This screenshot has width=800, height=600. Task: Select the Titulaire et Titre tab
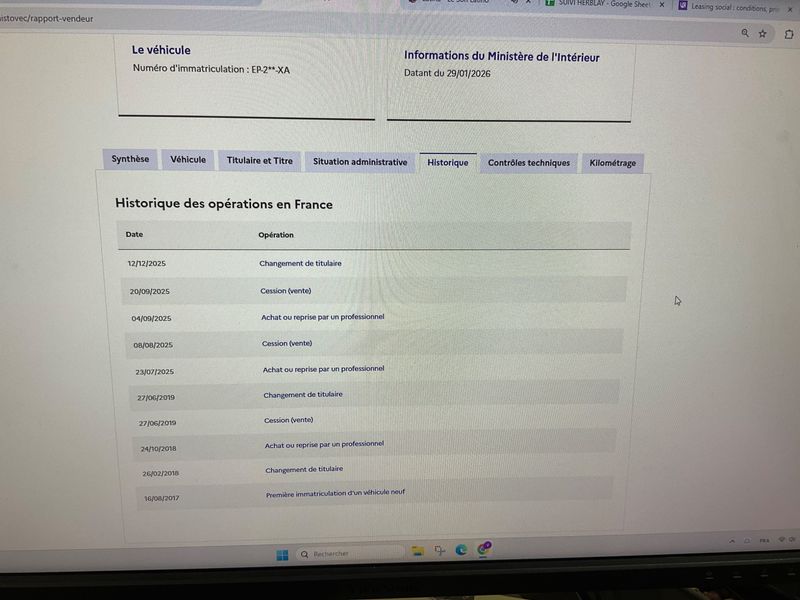(260, 161)
